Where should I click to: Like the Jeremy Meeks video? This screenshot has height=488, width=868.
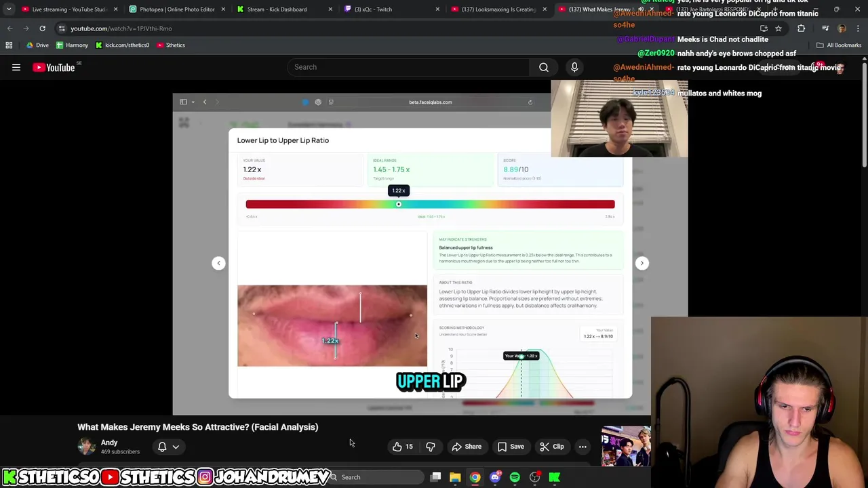pos(403,447)
